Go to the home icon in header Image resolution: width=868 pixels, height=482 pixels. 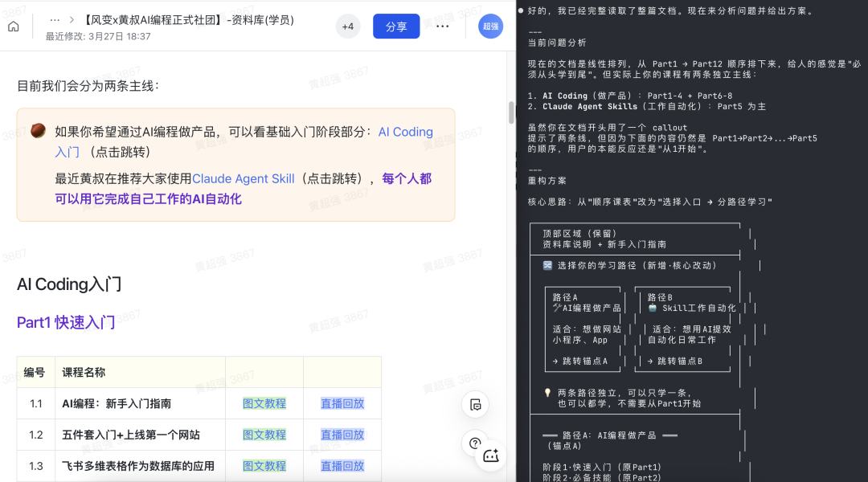click(x=13, y=27)
